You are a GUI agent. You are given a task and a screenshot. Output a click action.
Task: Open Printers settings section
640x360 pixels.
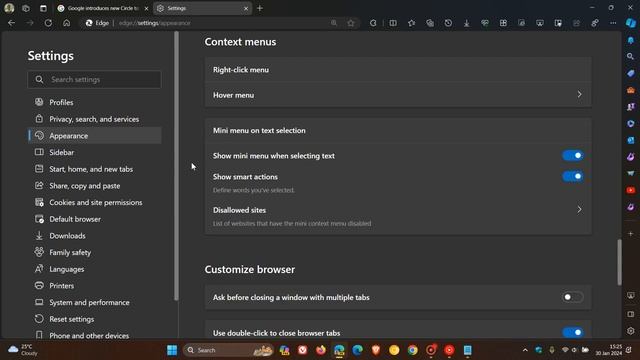95,286
